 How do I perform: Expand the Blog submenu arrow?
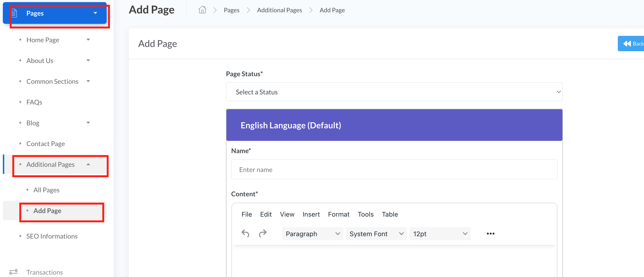click(x=88, y=123)
